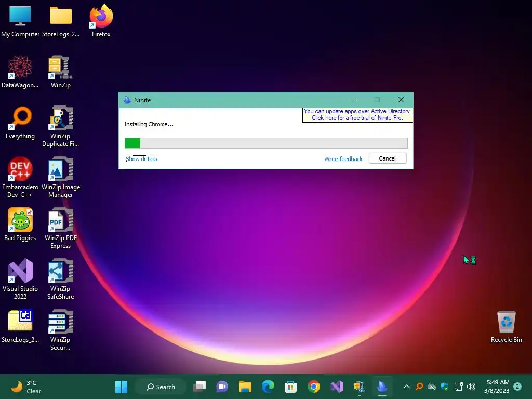The image size is (532, 399).
Task: Launch Chrome from taskbar
Action: click(x=313, y=387)
